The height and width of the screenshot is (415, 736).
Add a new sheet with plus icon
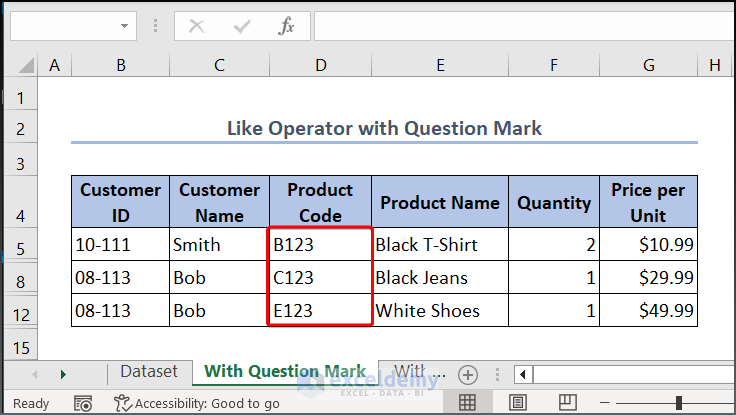467,374
